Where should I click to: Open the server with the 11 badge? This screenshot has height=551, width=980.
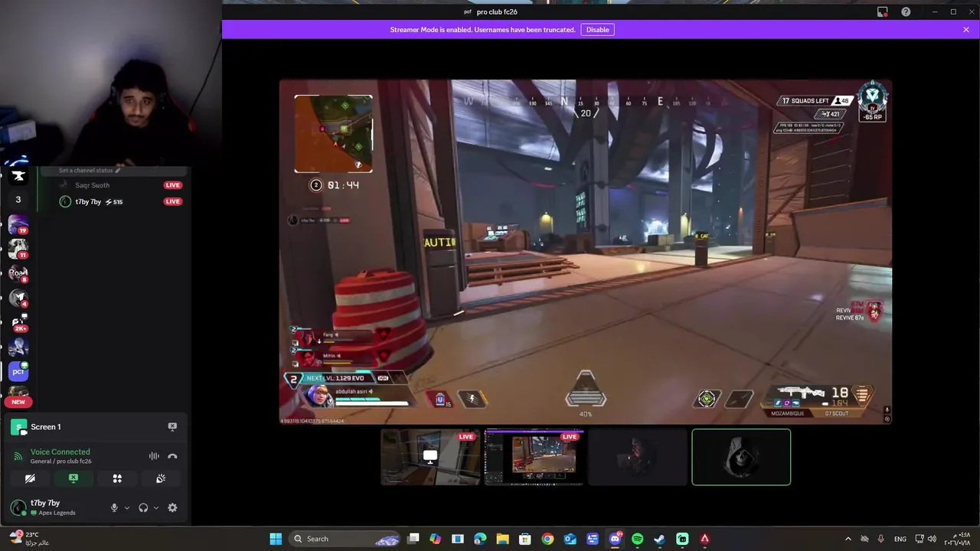[x=18, y=249]
